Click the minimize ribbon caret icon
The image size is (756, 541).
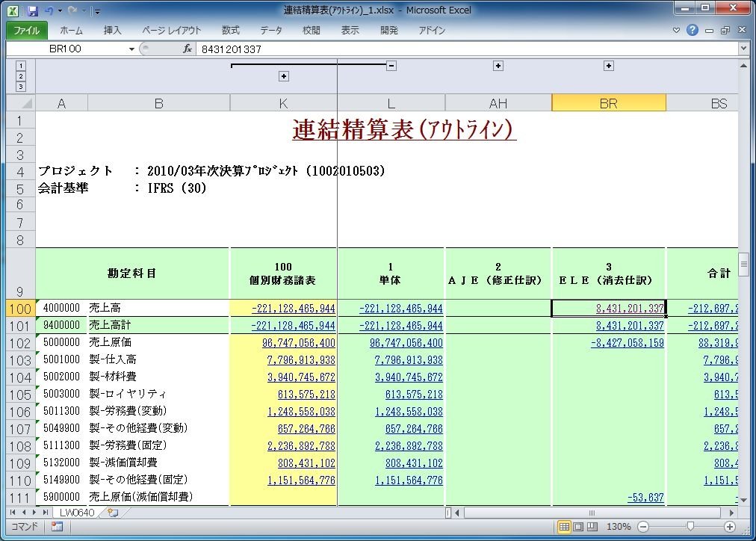(x=676, y=30)
